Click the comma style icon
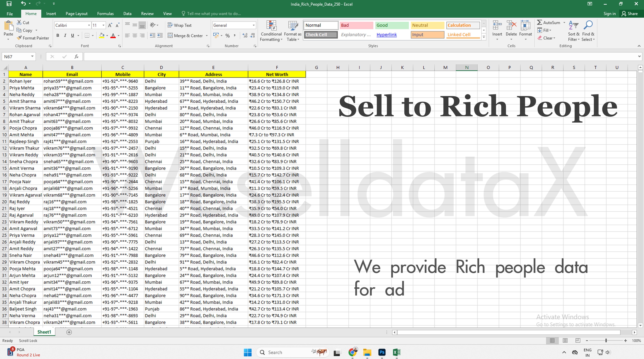 (234, 35)
